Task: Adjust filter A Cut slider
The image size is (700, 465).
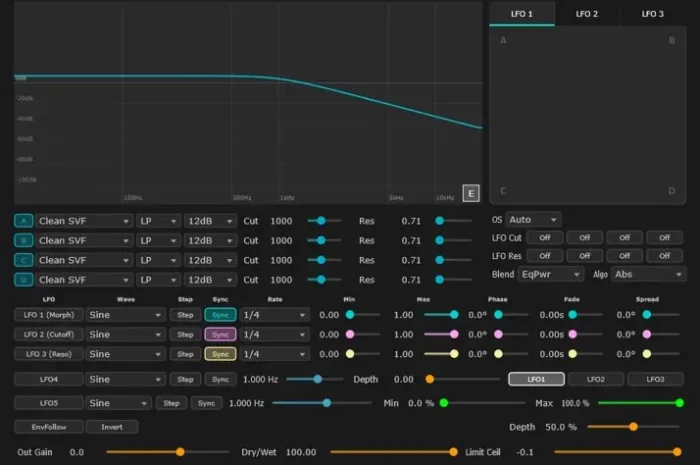Action: (325, 221)
